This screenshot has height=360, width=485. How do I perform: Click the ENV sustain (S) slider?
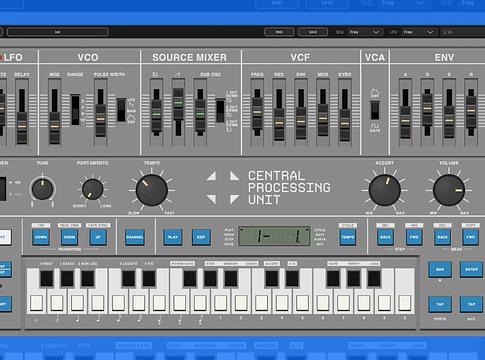pos(449,121)
